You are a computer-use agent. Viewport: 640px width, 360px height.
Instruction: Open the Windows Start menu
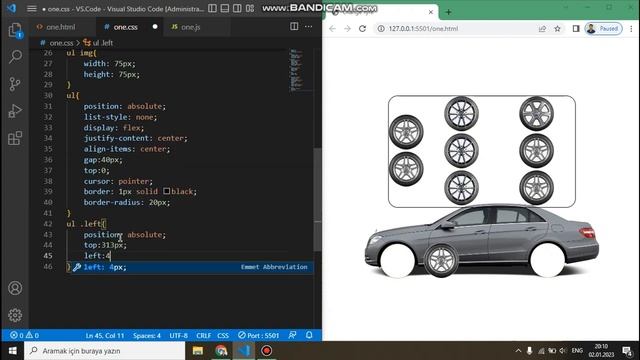13,351
